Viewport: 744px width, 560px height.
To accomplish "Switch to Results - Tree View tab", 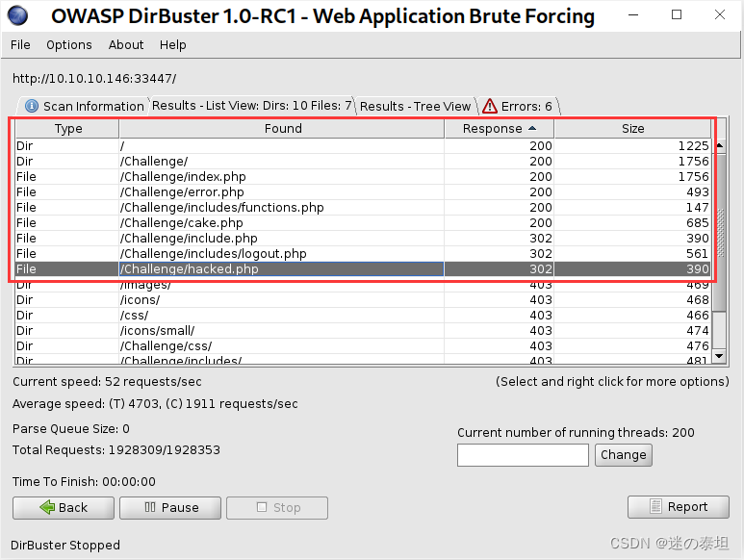I will pos(415,106).
